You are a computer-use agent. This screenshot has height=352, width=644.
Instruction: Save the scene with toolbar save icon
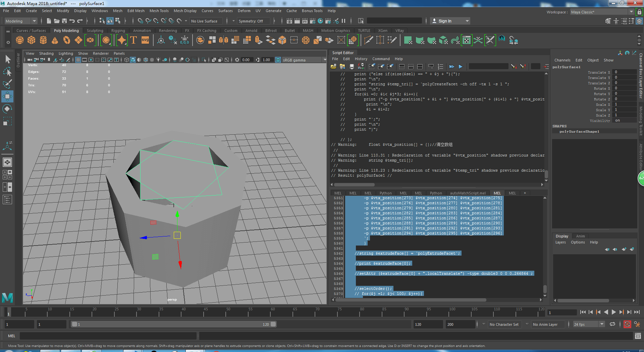64,21
